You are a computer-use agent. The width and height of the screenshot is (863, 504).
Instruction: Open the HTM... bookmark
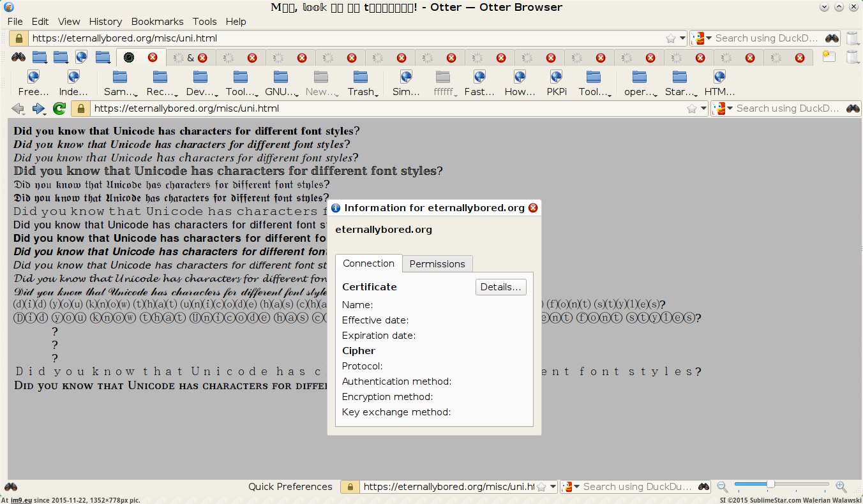pos(719,84)
